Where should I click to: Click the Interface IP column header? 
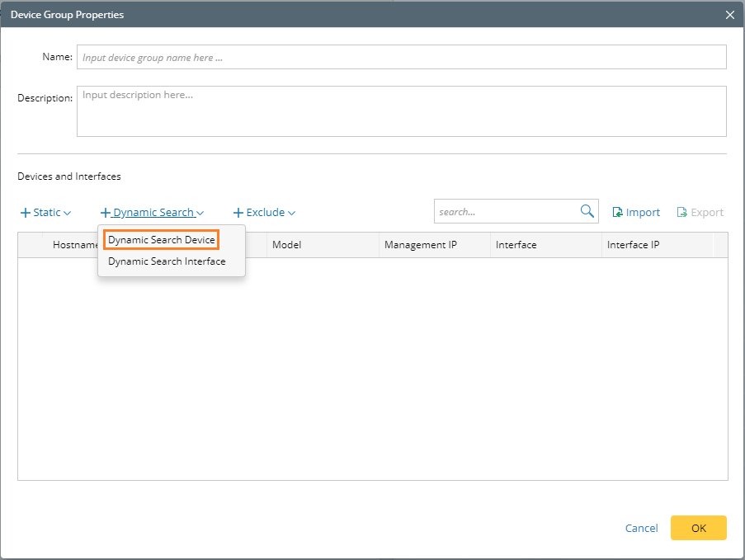(x=633, y=245)
